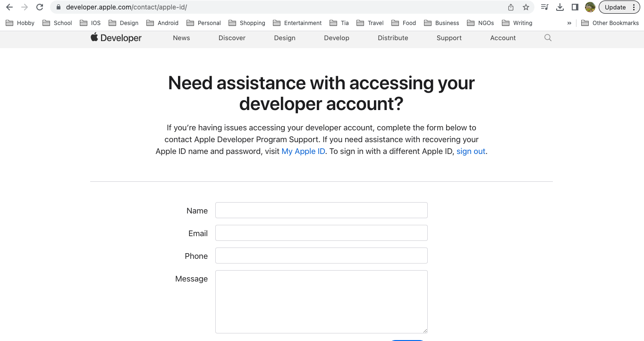Open the Writing bookmarks folder

[517, 23]
